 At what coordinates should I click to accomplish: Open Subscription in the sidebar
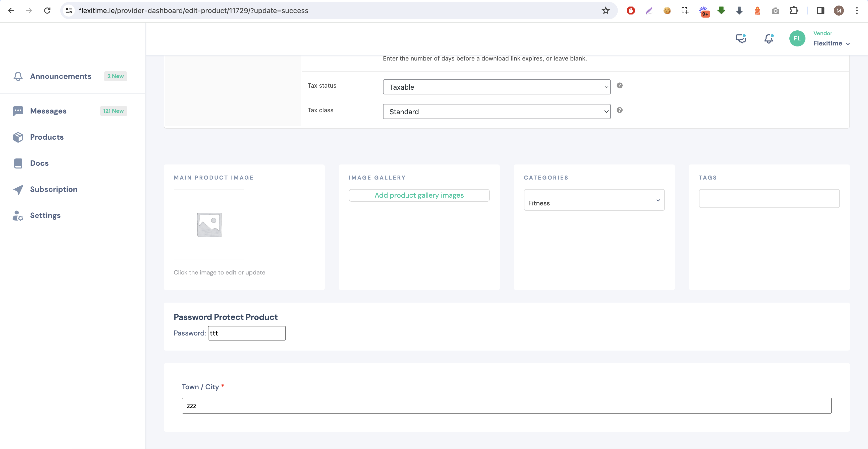(53, 189)
